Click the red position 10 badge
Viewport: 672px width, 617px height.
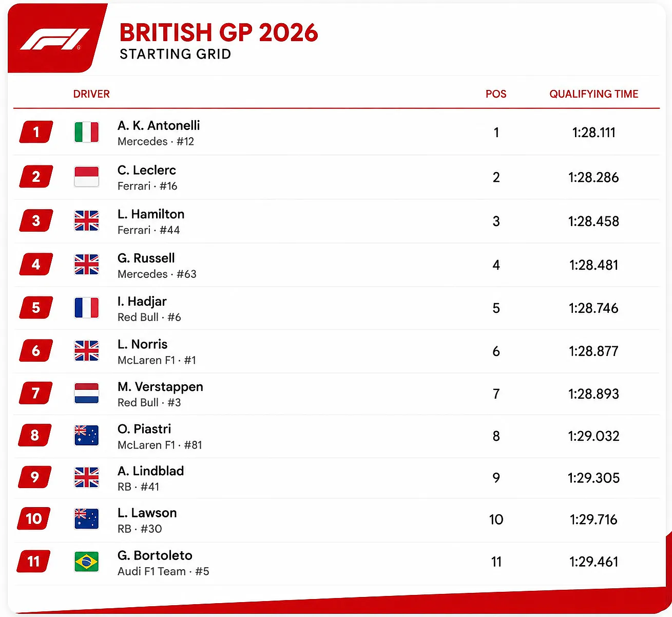(34, 518)
